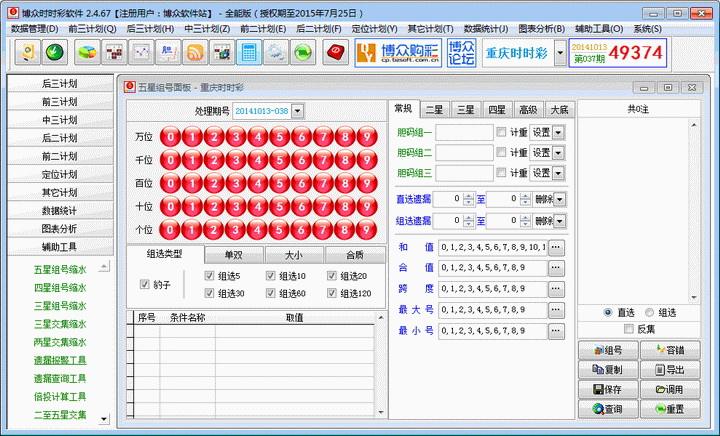Open the 重庆时时彩 lottery selector dropdown

point(560,53)
